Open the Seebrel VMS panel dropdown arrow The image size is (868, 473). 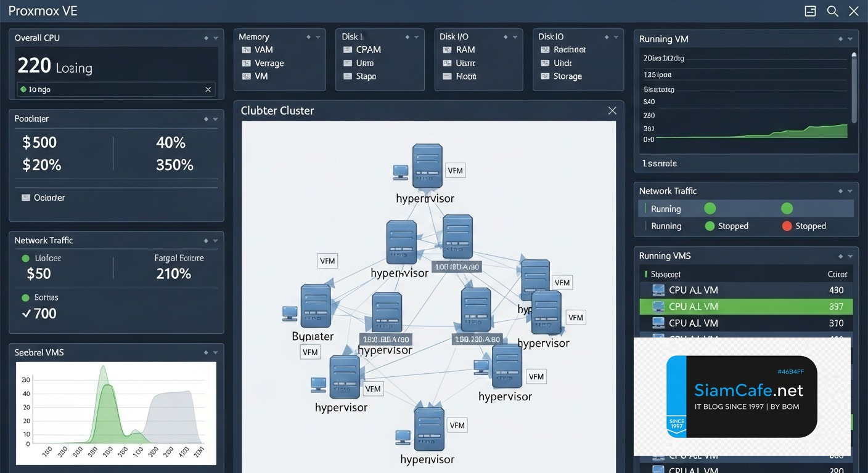(215, 353)
